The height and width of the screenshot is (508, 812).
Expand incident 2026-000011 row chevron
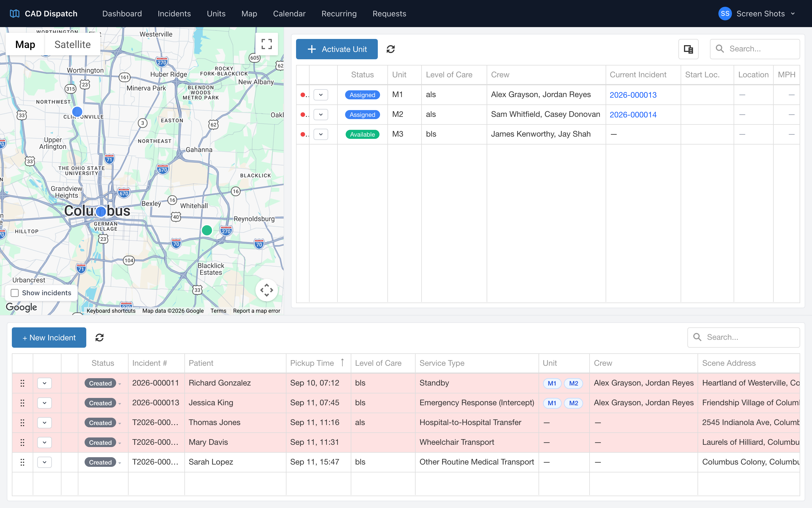coord(45,383)
